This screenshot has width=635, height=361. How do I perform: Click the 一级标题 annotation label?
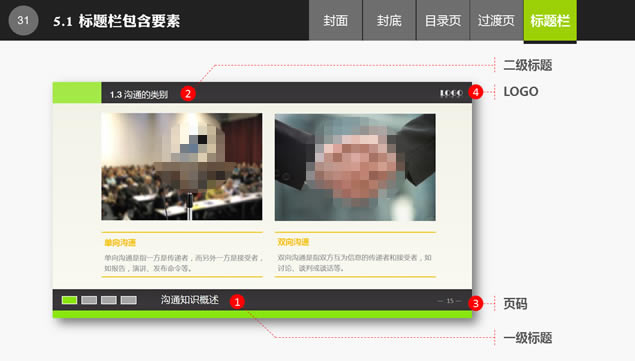pos(528,338)
